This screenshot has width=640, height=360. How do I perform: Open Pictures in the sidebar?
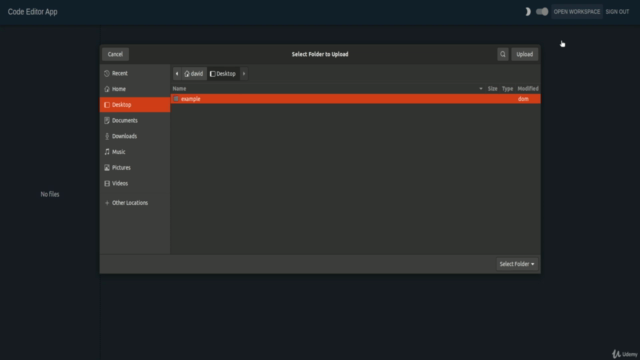click(135, 168)
